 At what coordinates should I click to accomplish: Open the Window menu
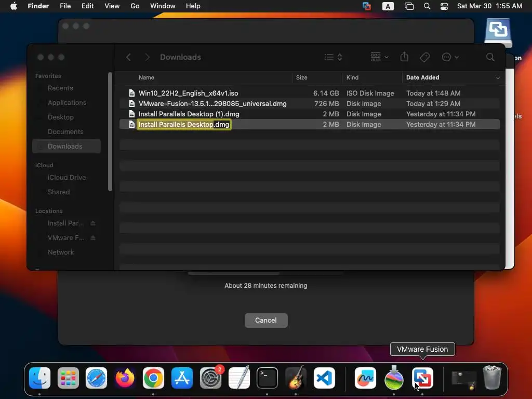pyautogui.click(x=163, y=6)
